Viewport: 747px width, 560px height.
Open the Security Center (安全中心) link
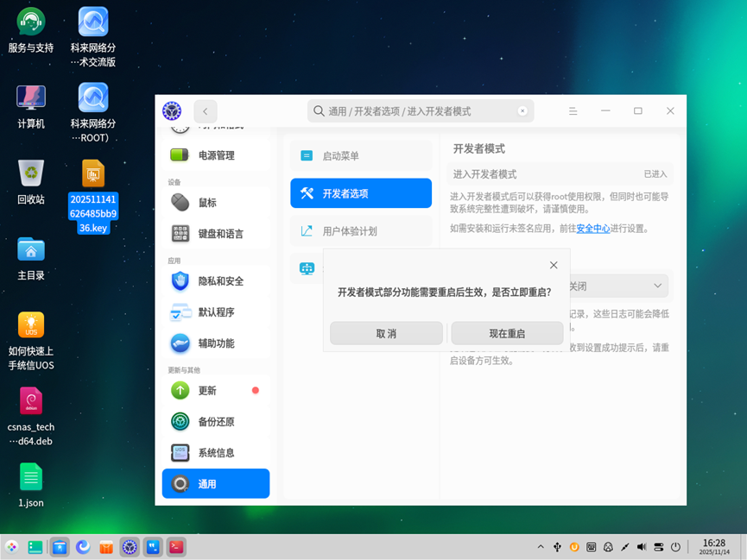[x=596, y=228]
